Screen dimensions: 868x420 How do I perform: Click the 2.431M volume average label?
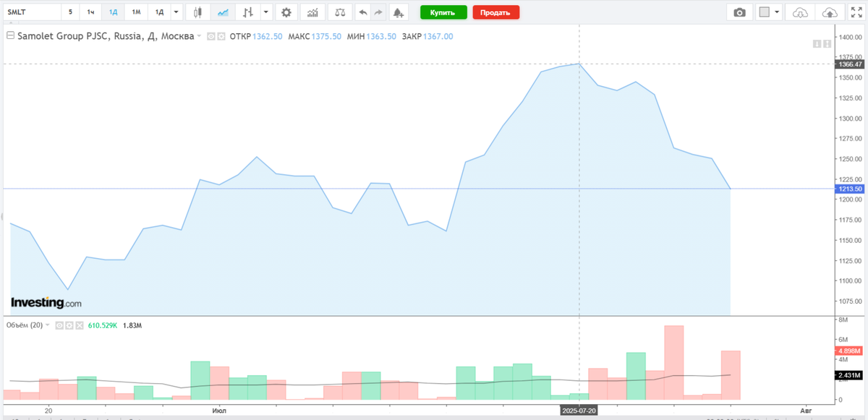(850, 375)
